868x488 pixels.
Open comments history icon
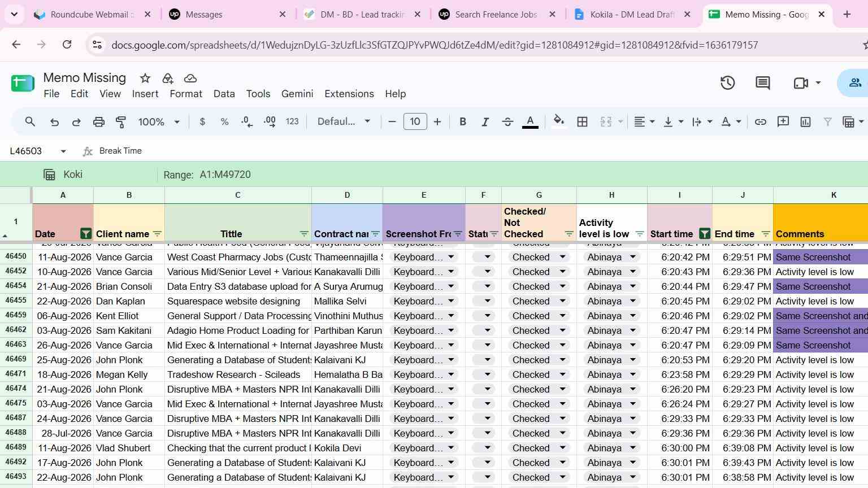[x=763, y=83]
